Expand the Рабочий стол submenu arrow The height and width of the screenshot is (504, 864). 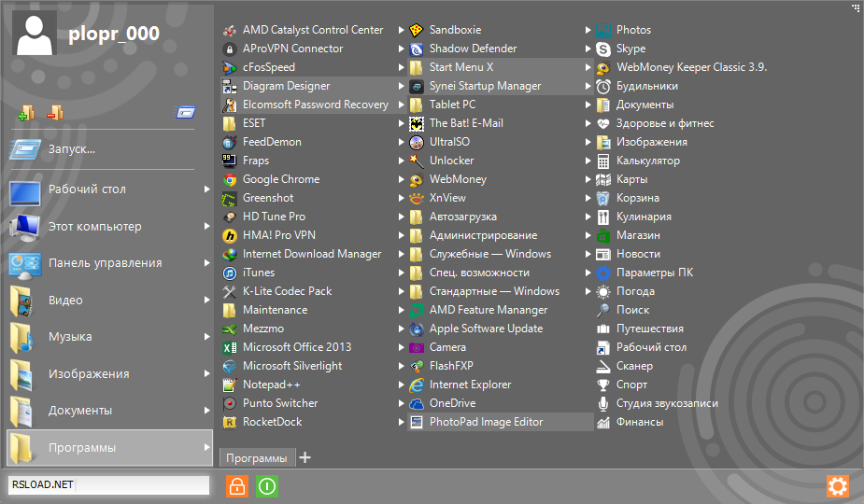pyautogui.click(x=207, y=189)
